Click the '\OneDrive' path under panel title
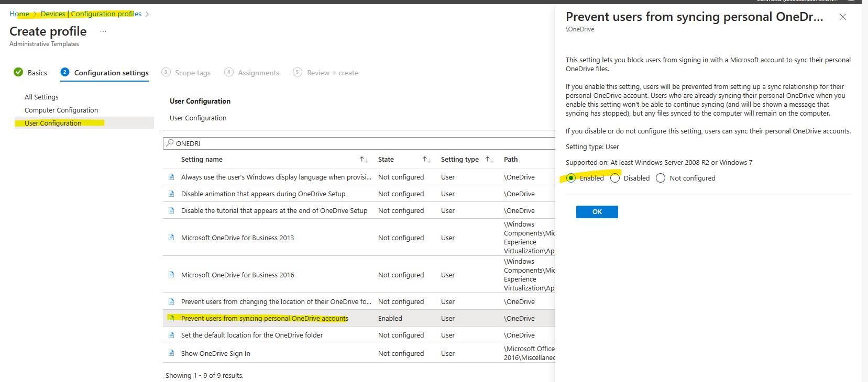The width and height of the screenshot is (868, 382). pyautogui.click(x=580, y=29)
